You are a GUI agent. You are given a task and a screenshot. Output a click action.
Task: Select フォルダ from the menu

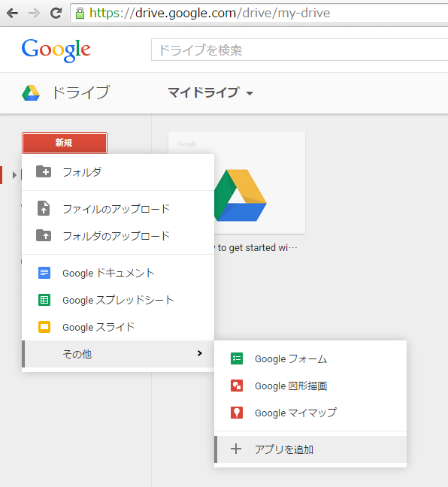[x=118, y=172]
